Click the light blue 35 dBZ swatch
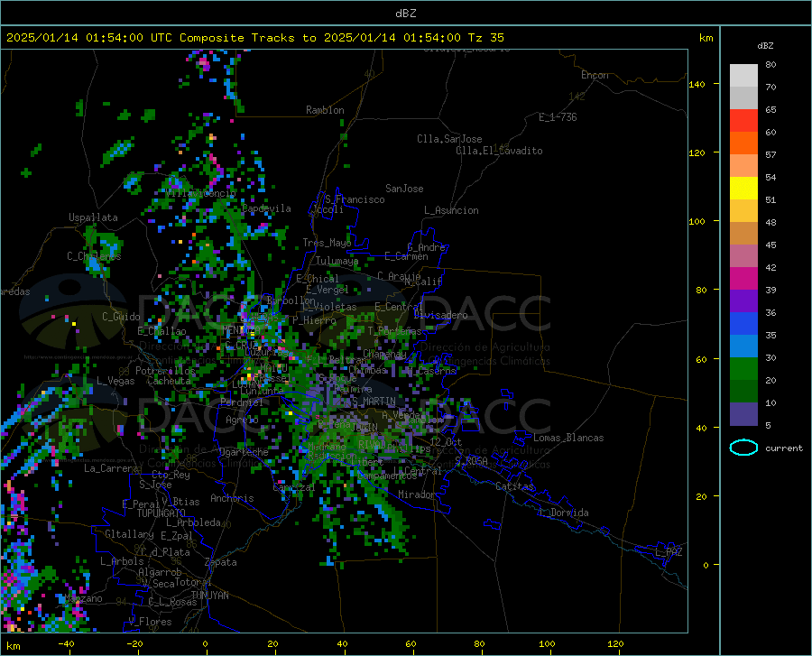This screenshot has height=656, width=812. point(743,346)
